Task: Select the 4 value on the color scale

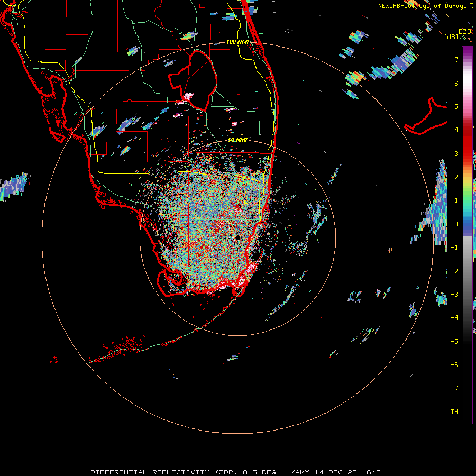Action: click(456, 130)
